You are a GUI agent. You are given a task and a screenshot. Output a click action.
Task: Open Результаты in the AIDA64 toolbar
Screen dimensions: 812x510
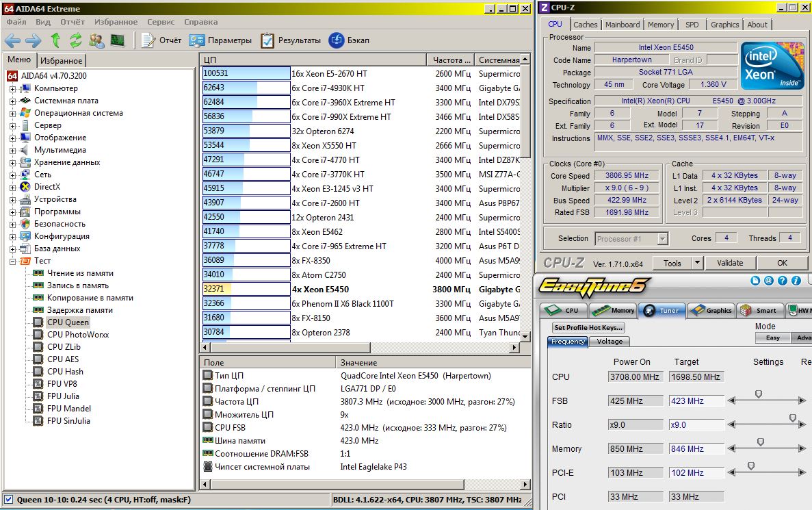coord(291,40)
